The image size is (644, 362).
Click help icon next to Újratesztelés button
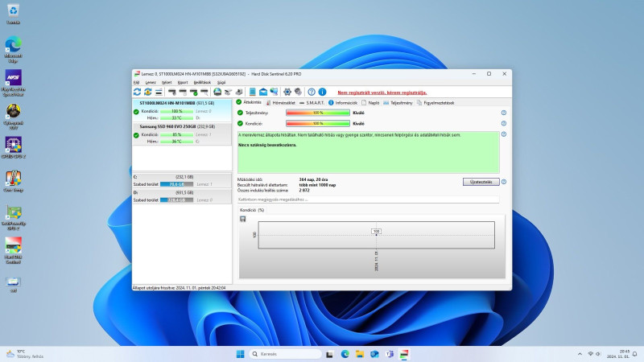(x=504, y=182)
